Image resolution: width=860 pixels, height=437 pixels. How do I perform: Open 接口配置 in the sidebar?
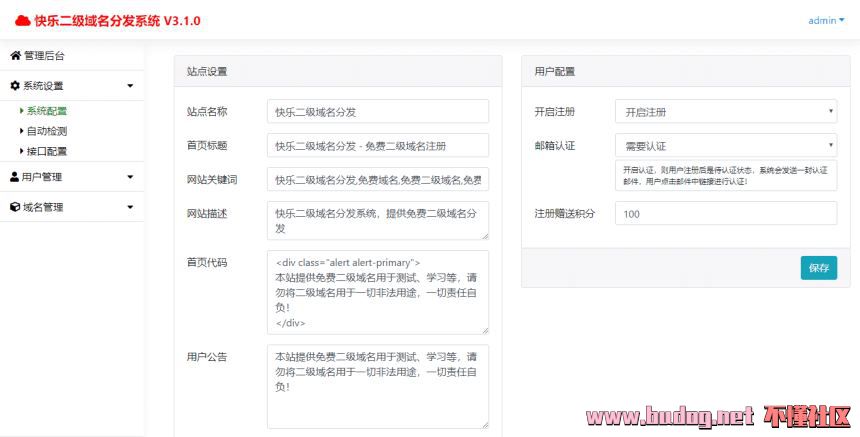(46, 151)
